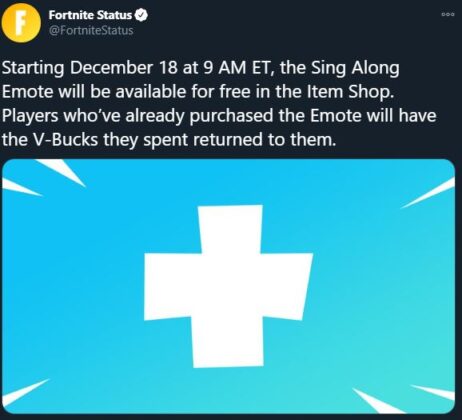The image size is (462, 420).
Task: Click the bottom-right white streaks in image
Action: (405, 398)
